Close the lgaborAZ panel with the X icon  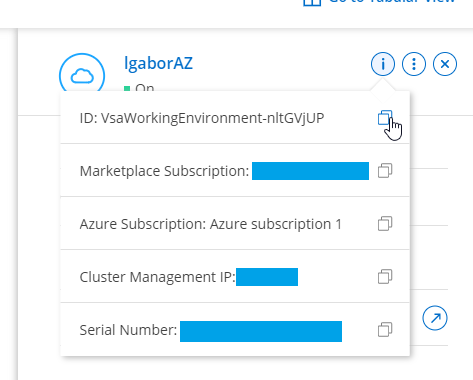445,64
